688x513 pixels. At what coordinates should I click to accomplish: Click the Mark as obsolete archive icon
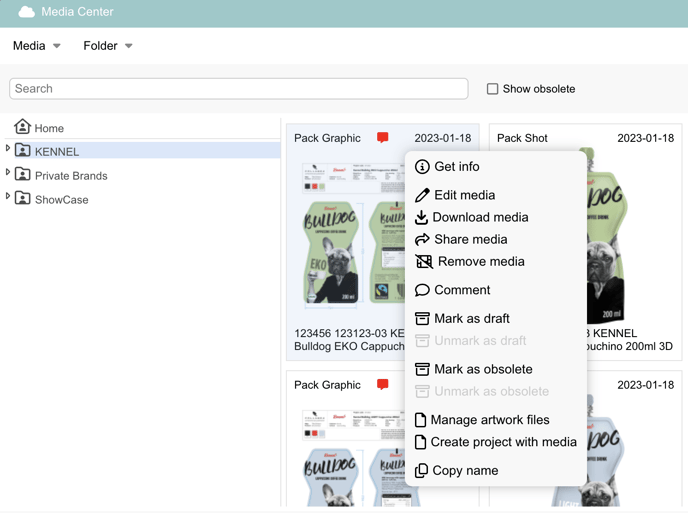422,369
